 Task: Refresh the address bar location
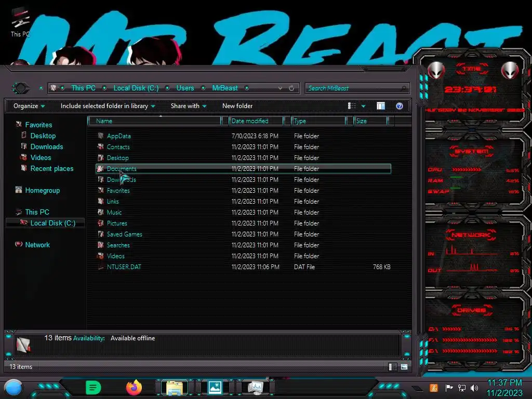point(291,88)
